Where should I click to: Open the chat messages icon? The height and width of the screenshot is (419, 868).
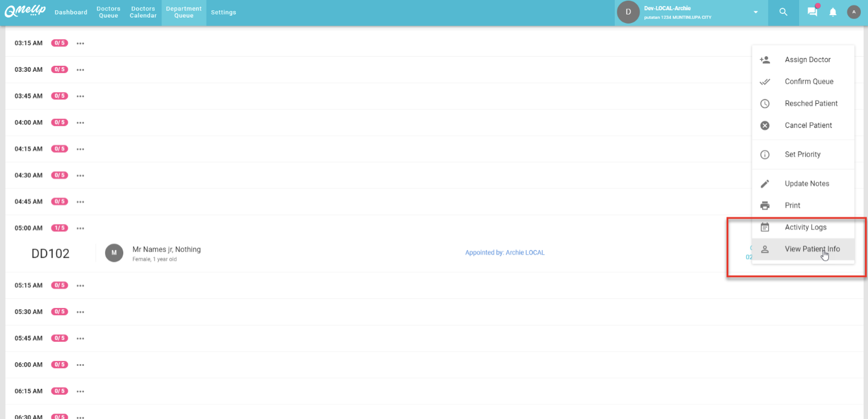click(812, 12)
